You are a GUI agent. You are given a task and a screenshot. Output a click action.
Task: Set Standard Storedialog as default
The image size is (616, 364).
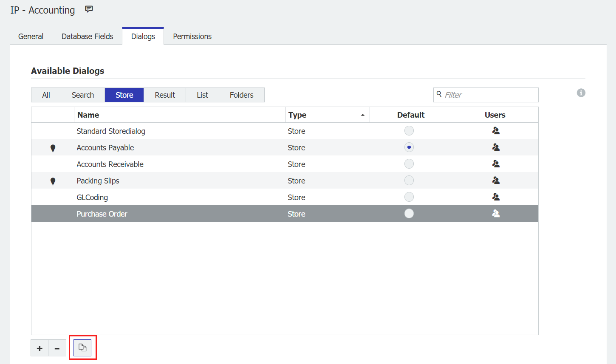pos(409,131)
